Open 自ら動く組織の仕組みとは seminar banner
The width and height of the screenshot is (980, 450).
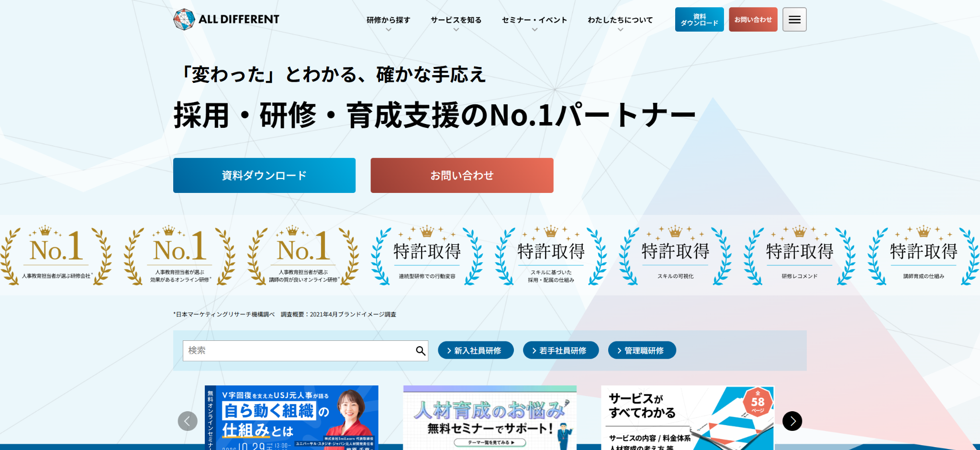click(x=291, y=417)
